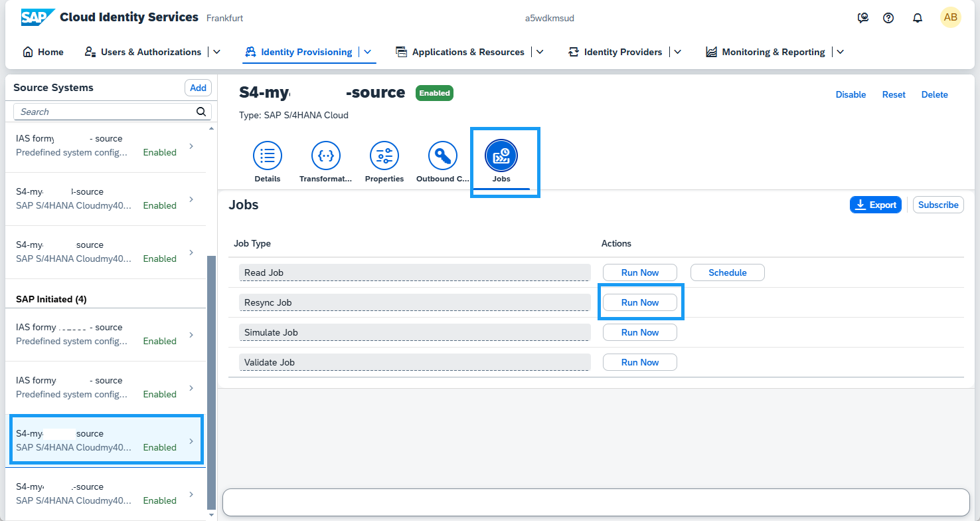Open Applications & Resources menu
This screenshot has width=980, height=521.
(460, 52)
